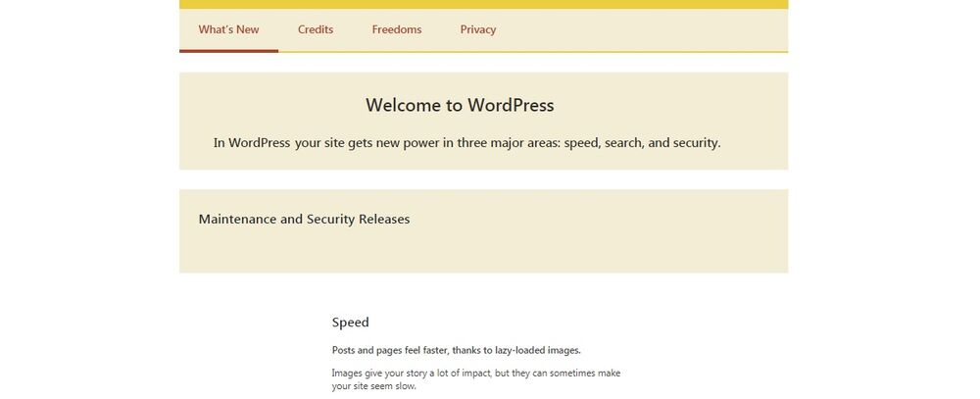Switch to the Credits tab
Image resolution: width=980 pixels, height=399 pixels.
316,29
